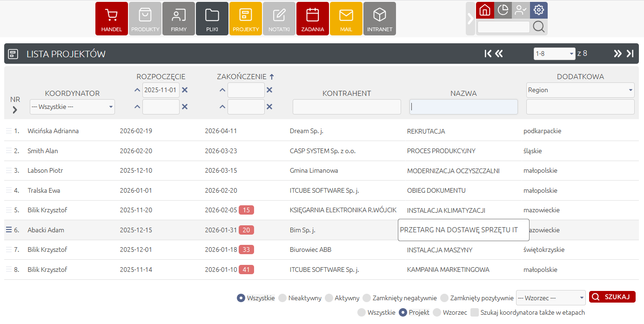Open the Handel shopping cart module

tap(111, 19)
